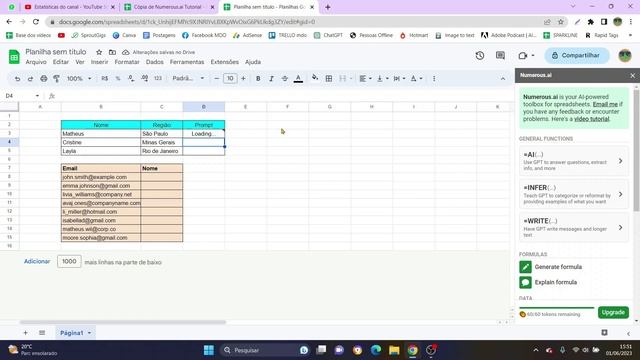640x360 pixels.
Task: Select the cell containing Minas Gerais
Action: click(x=161, y=142)
